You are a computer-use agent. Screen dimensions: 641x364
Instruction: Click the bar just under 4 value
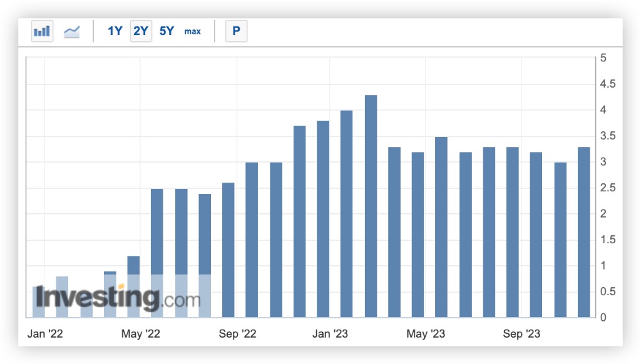[x=346, y=214]
